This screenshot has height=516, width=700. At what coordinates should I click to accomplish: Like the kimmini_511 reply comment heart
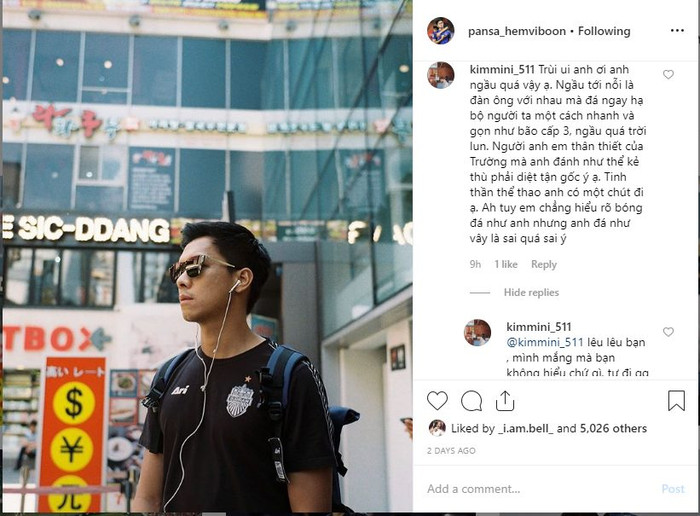(x=668, y=332)
